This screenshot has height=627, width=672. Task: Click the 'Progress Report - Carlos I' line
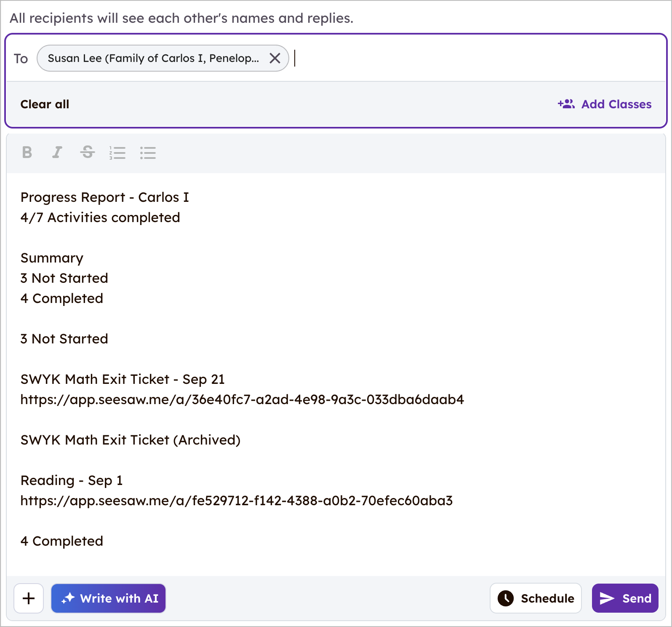click(x=105, y=197)
